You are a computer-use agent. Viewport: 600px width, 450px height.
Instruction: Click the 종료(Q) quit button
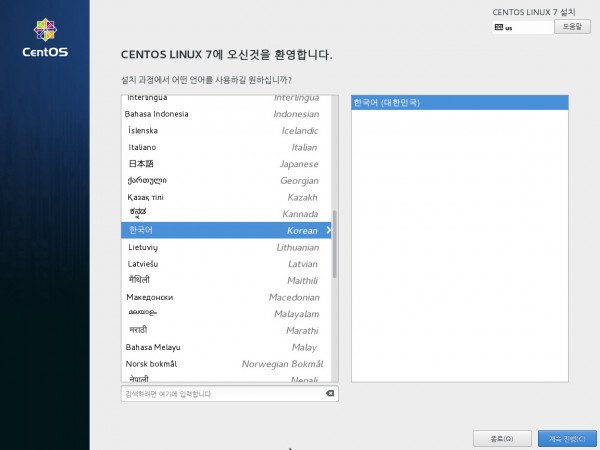(x=502, y=439)
